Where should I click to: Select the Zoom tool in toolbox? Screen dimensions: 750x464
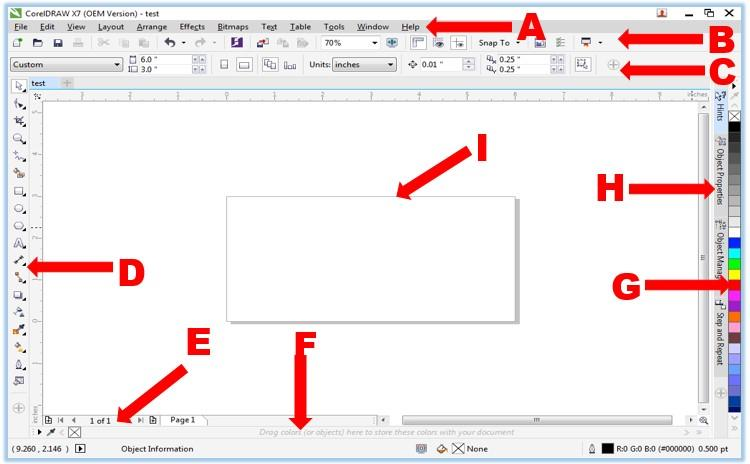[x=19, y=138]
